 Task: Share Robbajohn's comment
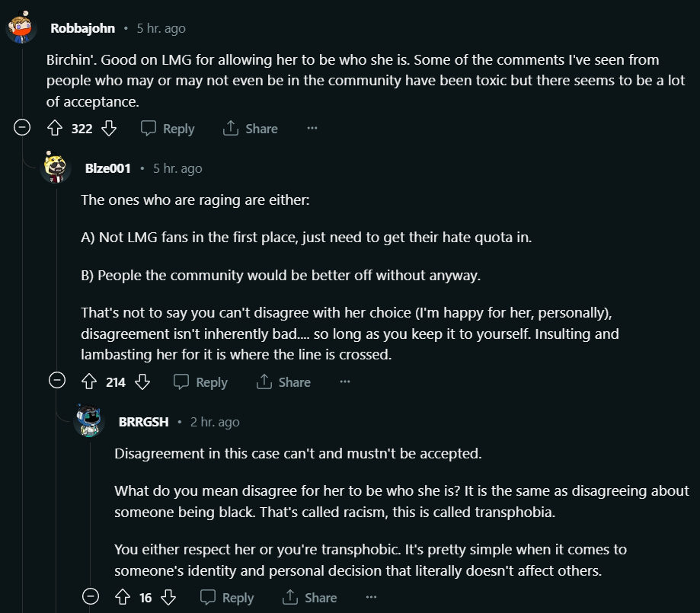coord(250,129)
